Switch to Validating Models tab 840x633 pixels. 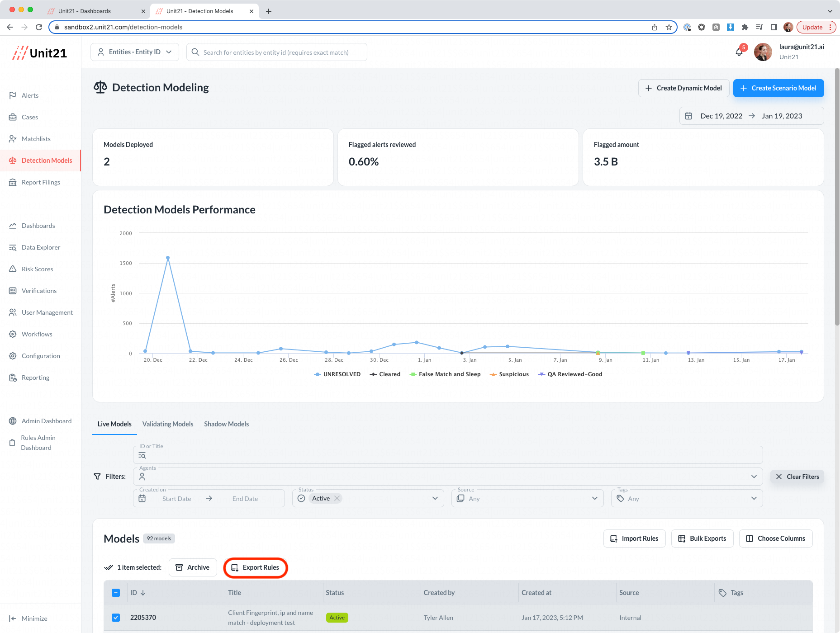(168, 424)
